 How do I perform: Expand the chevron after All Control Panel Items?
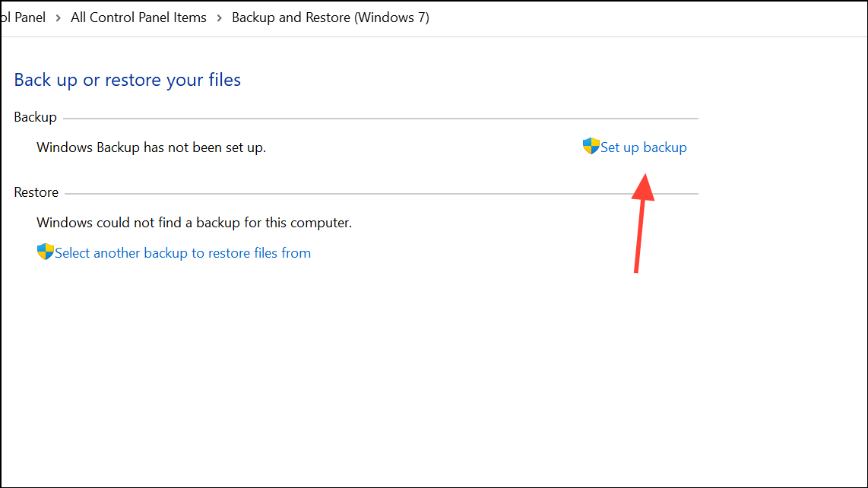219,17
